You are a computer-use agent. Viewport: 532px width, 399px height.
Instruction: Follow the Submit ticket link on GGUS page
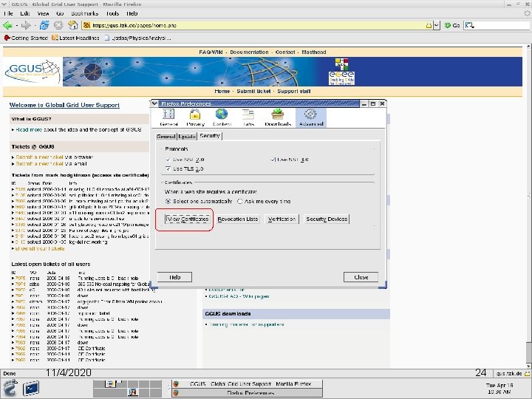(253, 92)
